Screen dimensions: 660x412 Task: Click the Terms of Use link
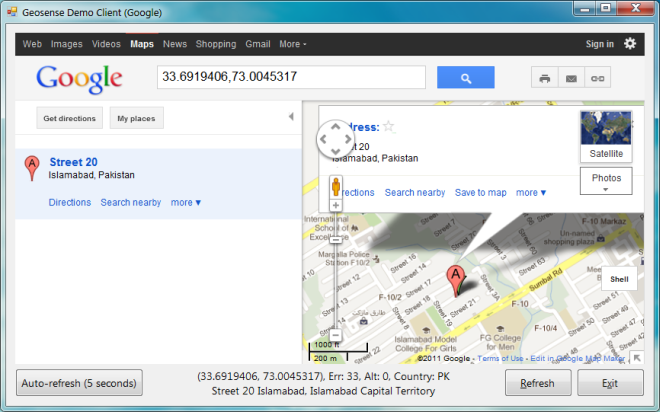(500, 358)
